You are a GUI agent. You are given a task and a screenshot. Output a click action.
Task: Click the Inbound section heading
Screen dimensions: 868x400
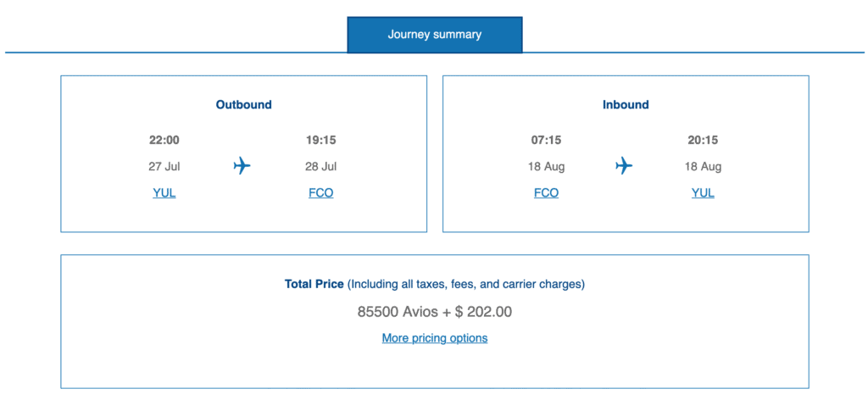626,105
